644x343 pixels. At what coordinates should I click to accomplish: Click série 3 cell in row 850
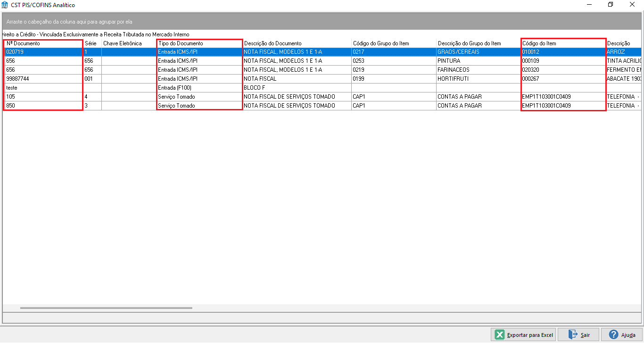(92, 106)
